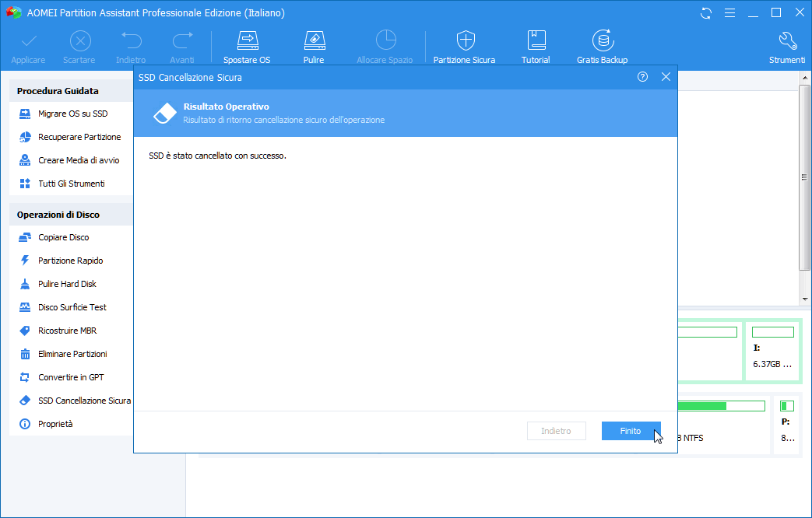Open Strumenti wrench menu
Viewport: 812px width, 518px height.
[x=787, y=47]
